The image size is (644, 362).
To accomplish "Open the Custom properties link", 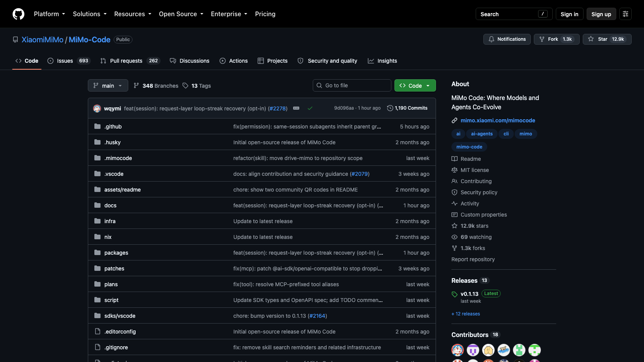I will [484, 215].
